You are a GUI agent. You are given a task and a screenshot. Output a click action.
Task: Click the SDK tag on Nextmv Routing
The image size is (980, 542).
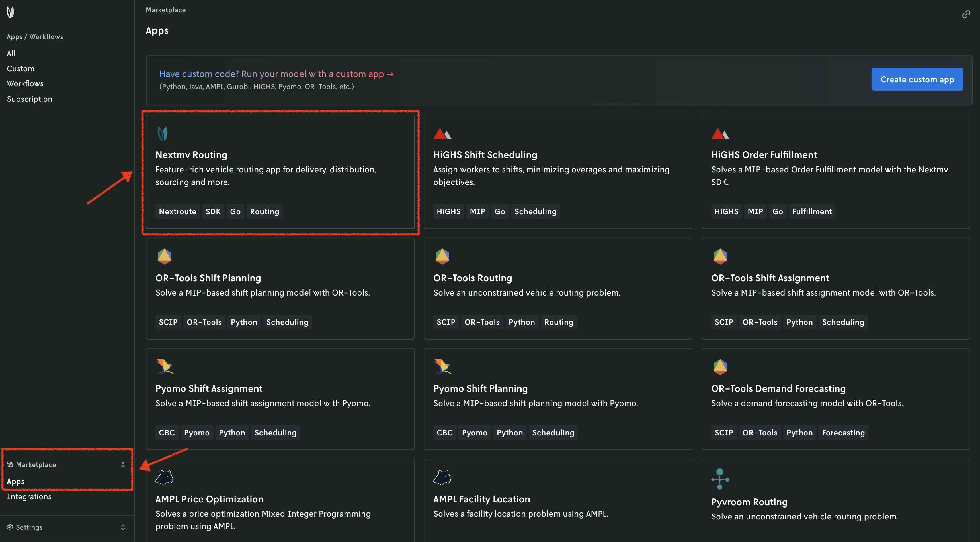click(x=213, y=211)
